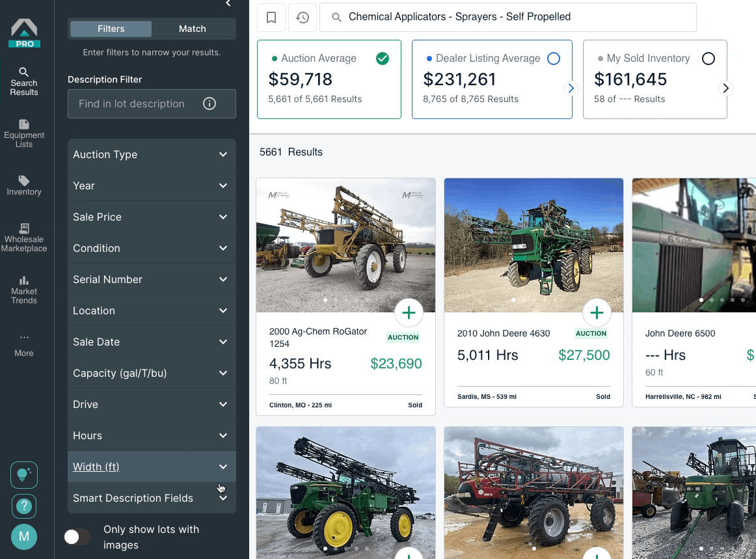Toggle Only show lots with images
The image size is (756, 559).
point(77,537)
